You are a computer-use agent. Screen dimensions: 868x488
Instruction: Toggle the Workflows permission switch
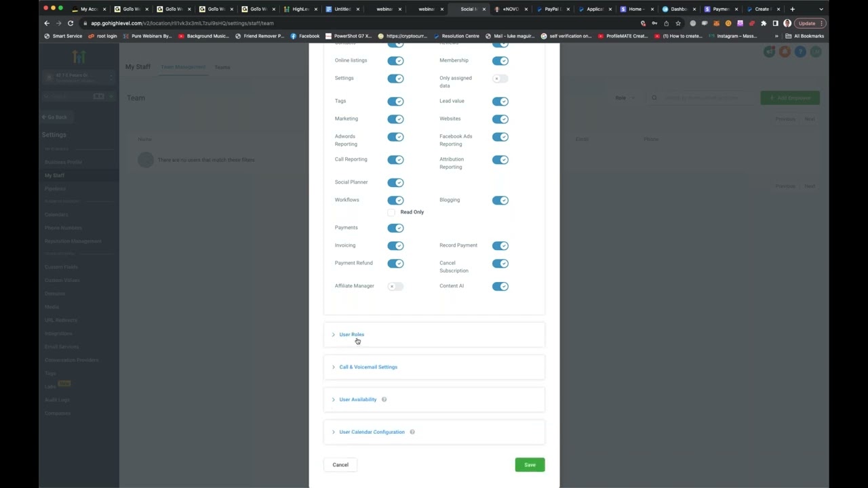coord(395,201)
